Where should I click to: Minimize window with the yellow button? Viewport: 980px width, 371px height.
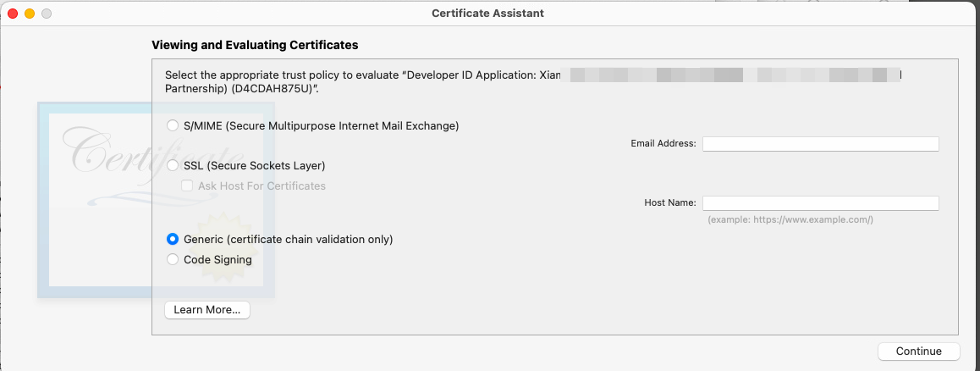pos(30,14)
